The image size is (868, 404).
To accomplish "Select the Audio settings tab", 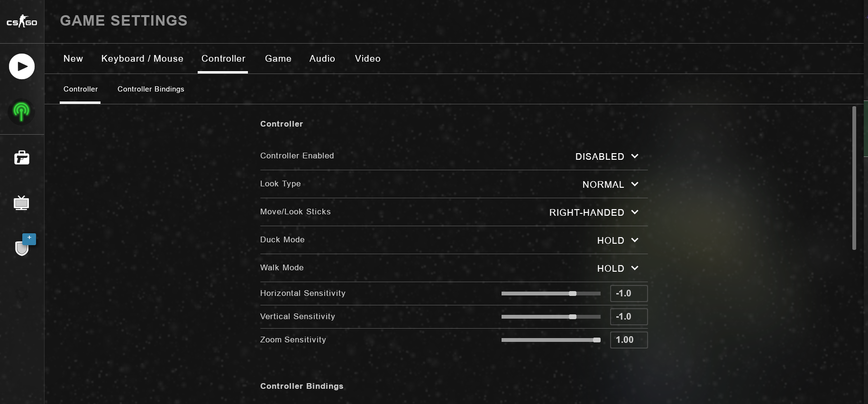I will 322,59.
